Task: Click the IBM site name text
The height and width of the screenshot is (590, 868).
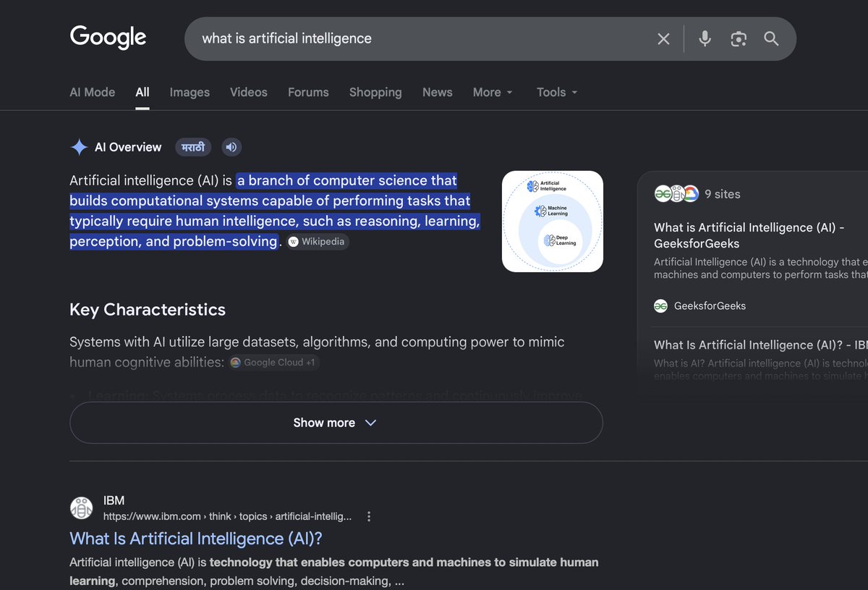Action: pos(114,500)
